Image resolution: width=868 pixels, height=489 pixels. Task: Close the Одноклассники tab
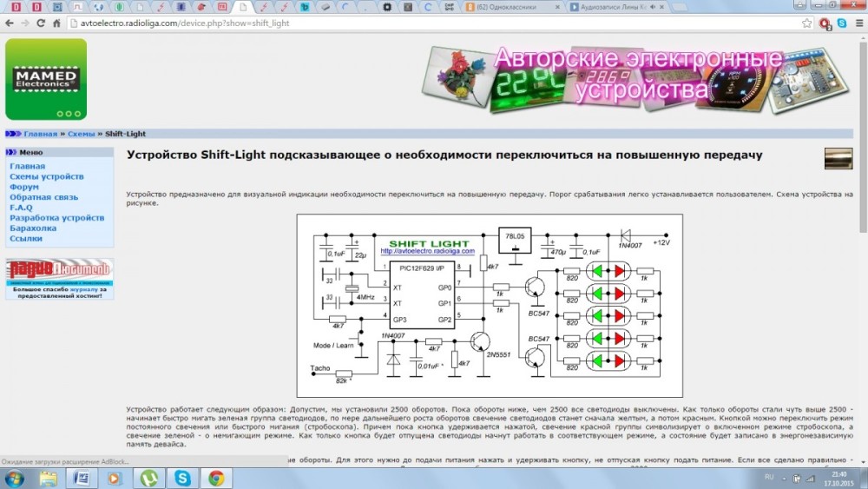click(557, 7)
